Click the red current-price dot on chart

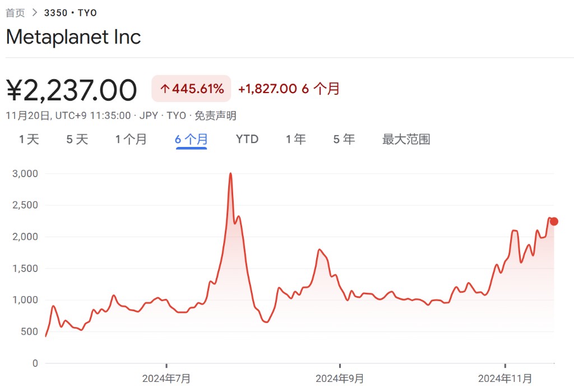(x=554, y=222)
